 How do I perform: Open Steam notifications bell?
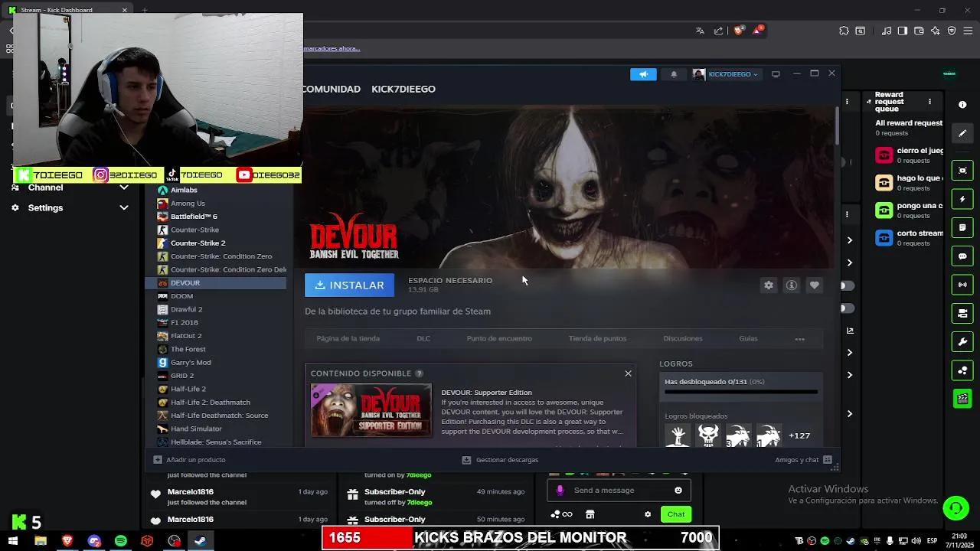click(x=674, y=74)
